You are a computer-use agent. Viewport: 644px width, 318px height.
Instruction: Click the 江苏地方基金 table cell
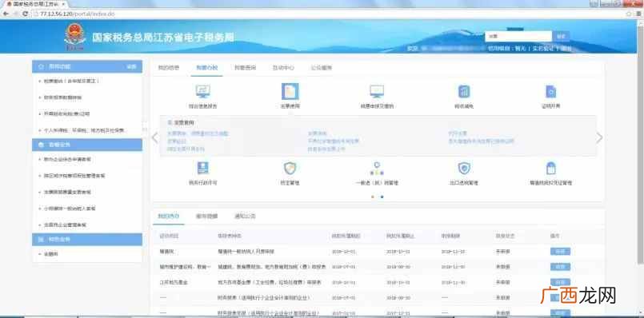(174, 283)
